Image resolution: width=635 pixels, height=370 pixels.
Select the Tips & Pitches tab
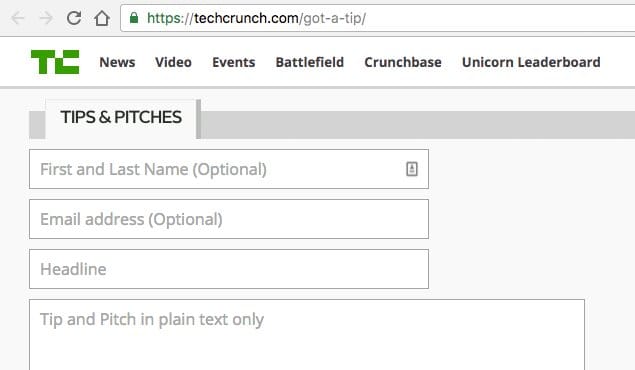click(121, 118)
